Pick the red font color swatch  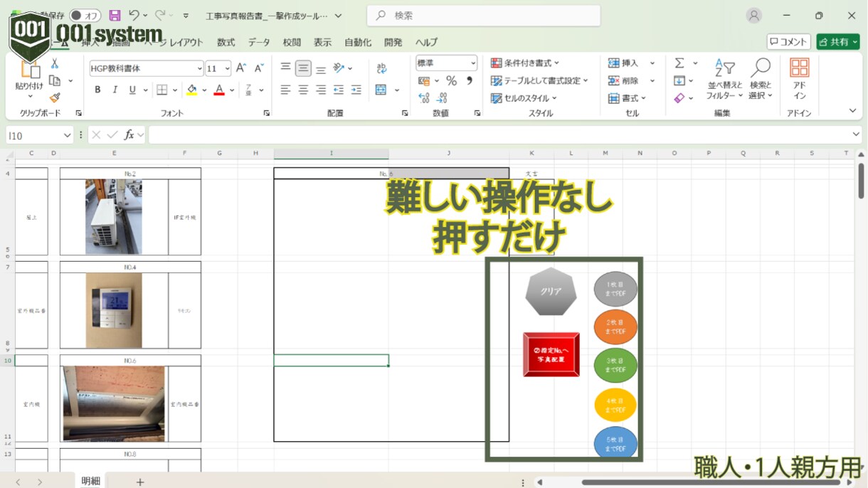[x=219, y=90]
